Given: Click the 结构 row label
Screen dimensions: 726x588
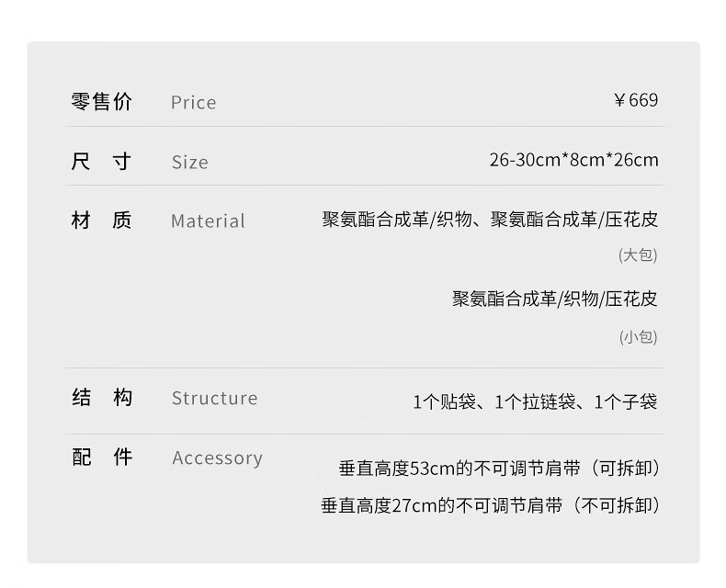Looking at the screenshot, I should click(102, 398).
